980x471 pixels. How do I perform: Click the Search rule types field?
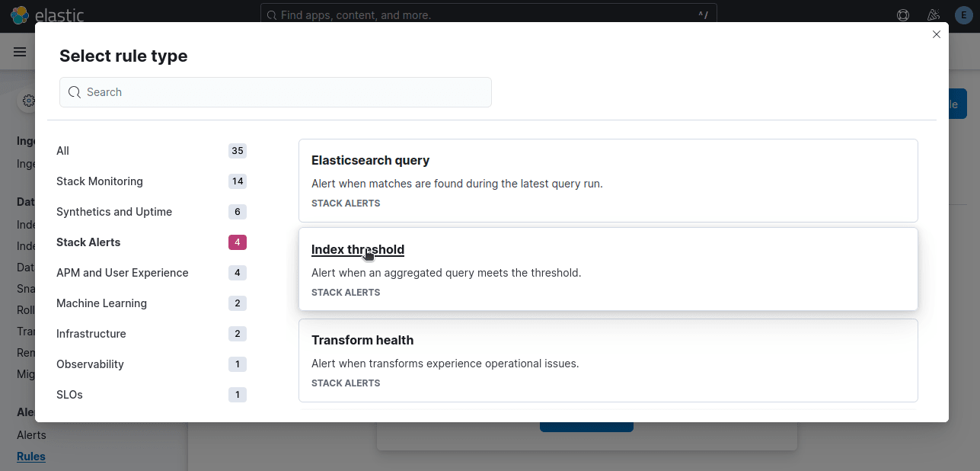click(x=276, y=92)
